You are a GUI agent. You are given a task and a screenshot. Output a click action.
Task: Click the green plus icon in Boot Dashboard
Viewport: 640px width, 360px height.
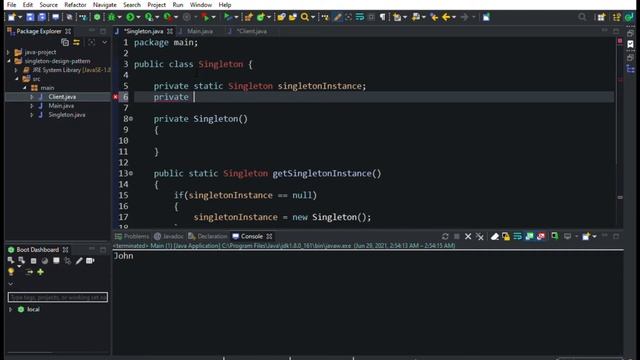pyautogui.click(x=40, y=272)
